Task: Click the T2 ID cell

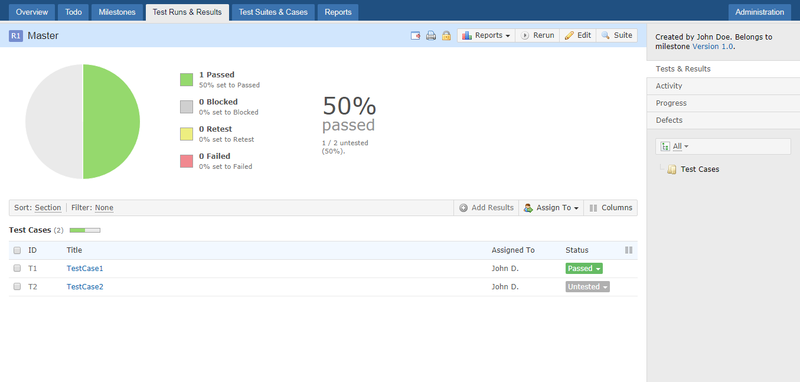Action: click(33, 287)
